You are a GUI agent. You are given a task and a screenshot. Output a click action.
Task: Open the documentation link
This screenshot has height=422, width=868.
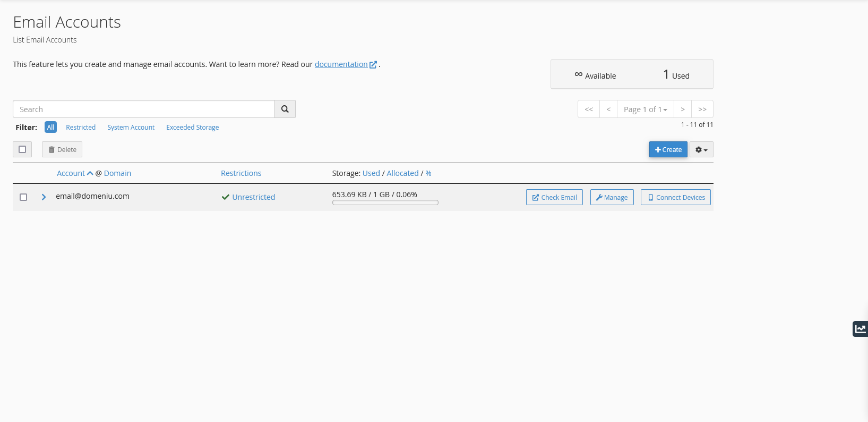[x=346, y=64]
